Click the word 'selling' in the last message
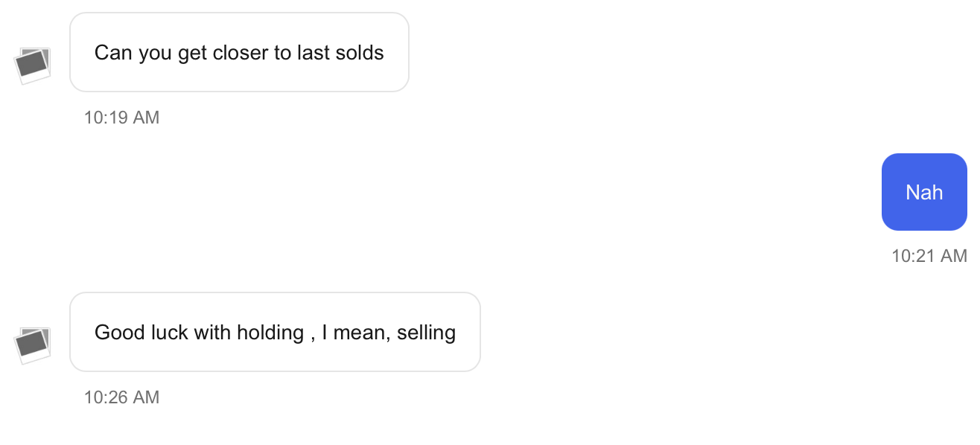Image resolution: width=980 pixels, height=445 pixels. click(x=426, y=333)
